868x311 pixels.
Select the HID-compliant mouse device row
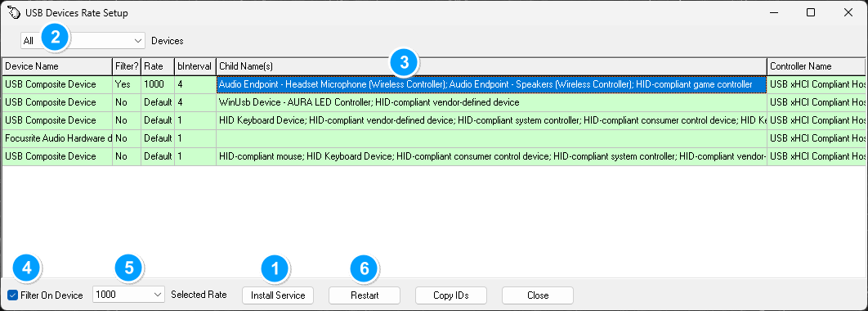(x=433, y=156)
